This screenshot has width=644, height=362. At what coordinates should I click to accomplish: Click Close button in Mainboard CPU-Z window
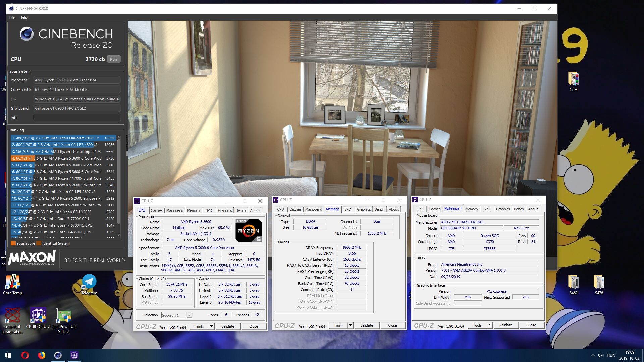click(532, 325)
